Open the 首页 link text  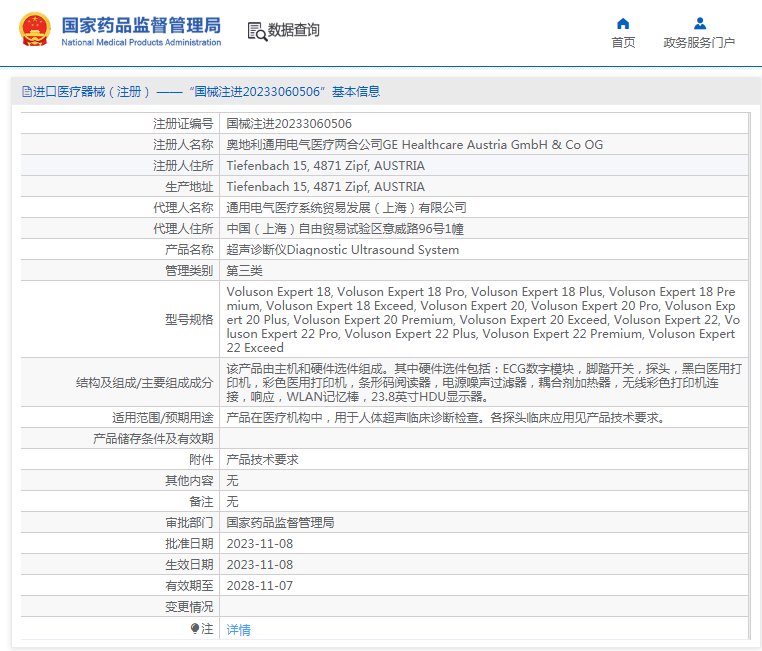point(623,43)
